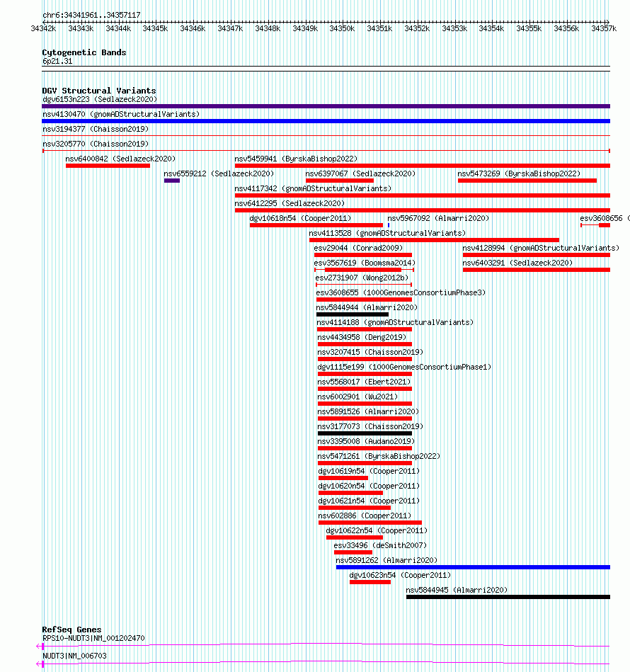Click nsv6397067 (Sedlazeck2020) label

(360, 173)
